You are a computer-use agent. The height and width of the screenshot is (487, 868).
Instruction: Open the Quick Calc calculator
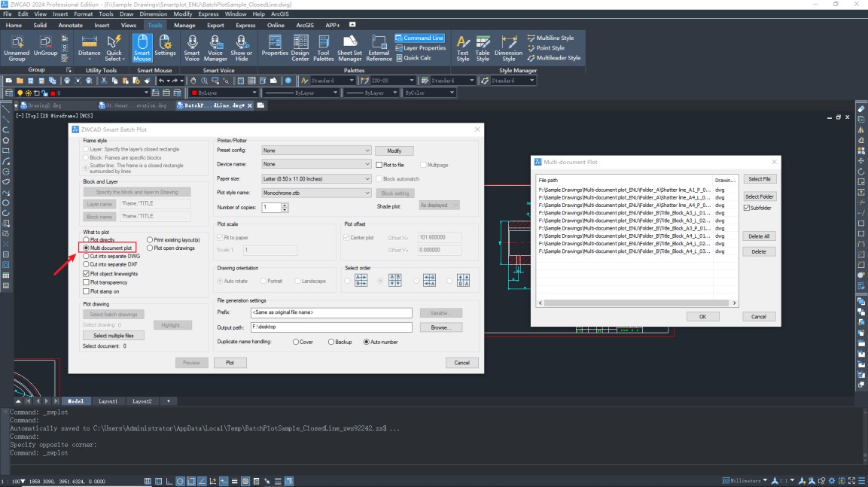click(413, 57)
